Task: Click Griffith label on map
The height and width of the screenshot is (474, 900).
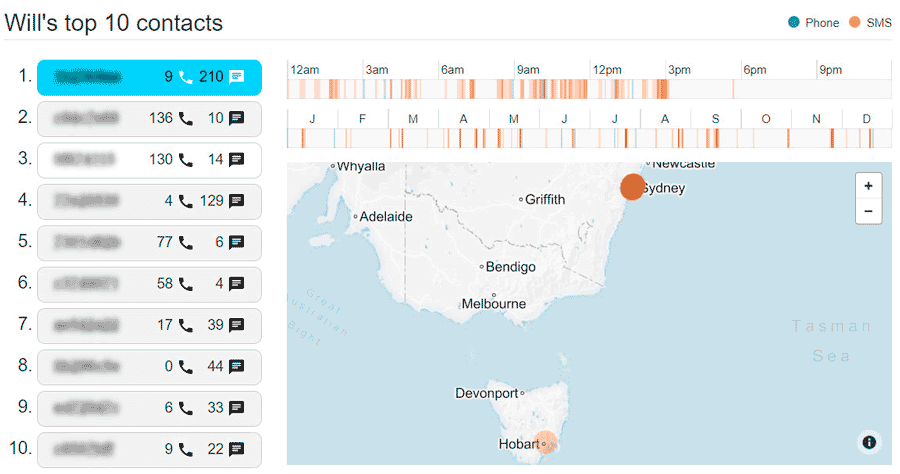Action: point(545,200)
